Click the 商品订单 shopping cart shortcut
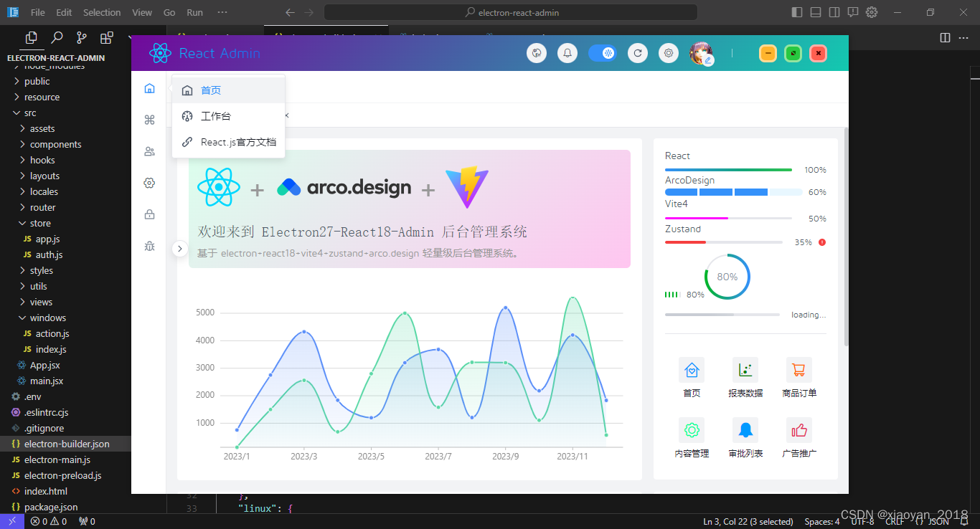 pyautogui.click(x=799, y=370)
